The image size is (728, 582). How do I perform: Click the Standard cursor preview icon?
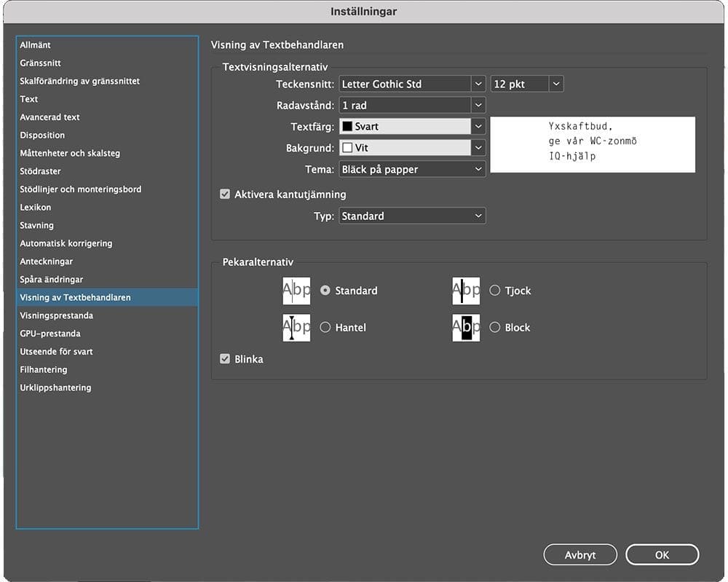point(296,291)
